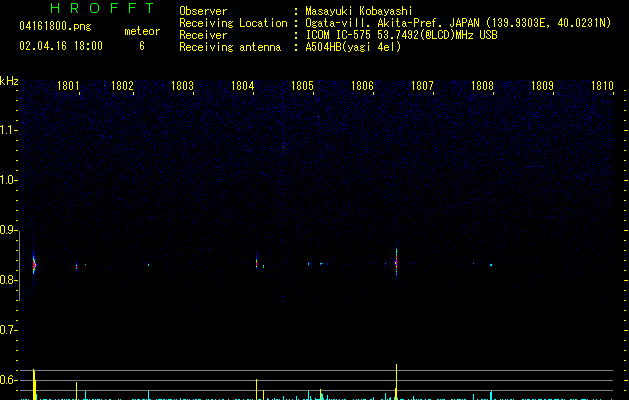Click the 1.0 kHz axis label
This screenshot has height=400, width=629.
[x=8, y=180]
